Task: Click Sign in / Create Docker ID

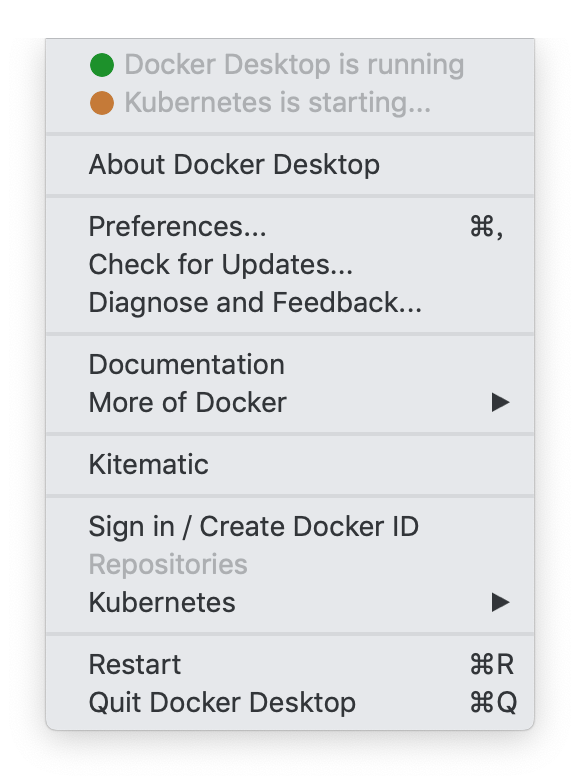Action: coord(290,526)
